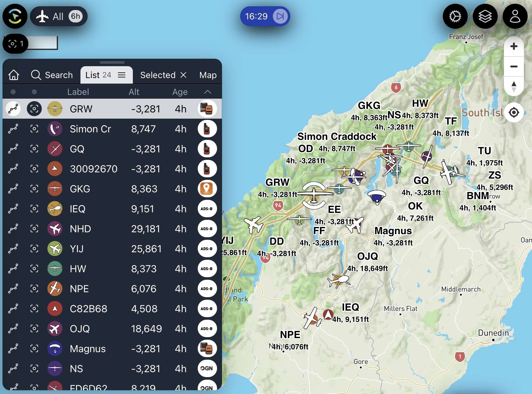Skip to live on 16:29 time control
The image size is (532, 394).
[280, 16]
